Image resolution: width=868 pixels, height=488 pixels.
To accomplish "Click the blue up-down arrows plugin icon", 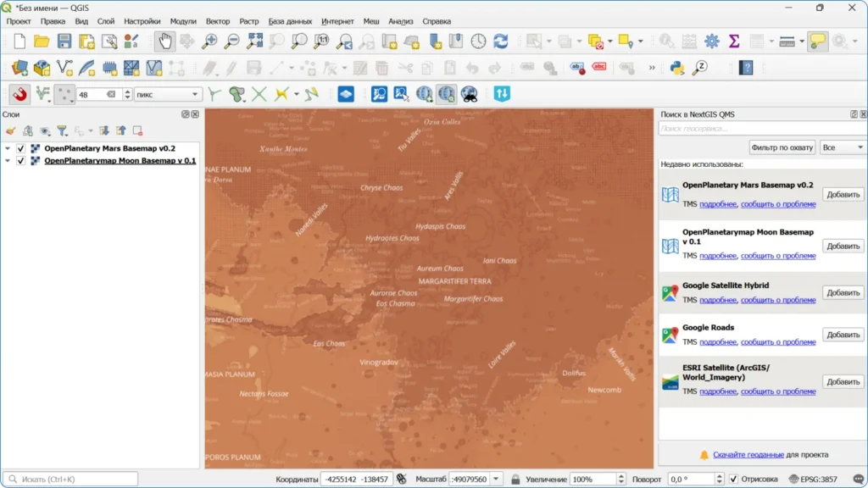I will click(x=502, y=94).
